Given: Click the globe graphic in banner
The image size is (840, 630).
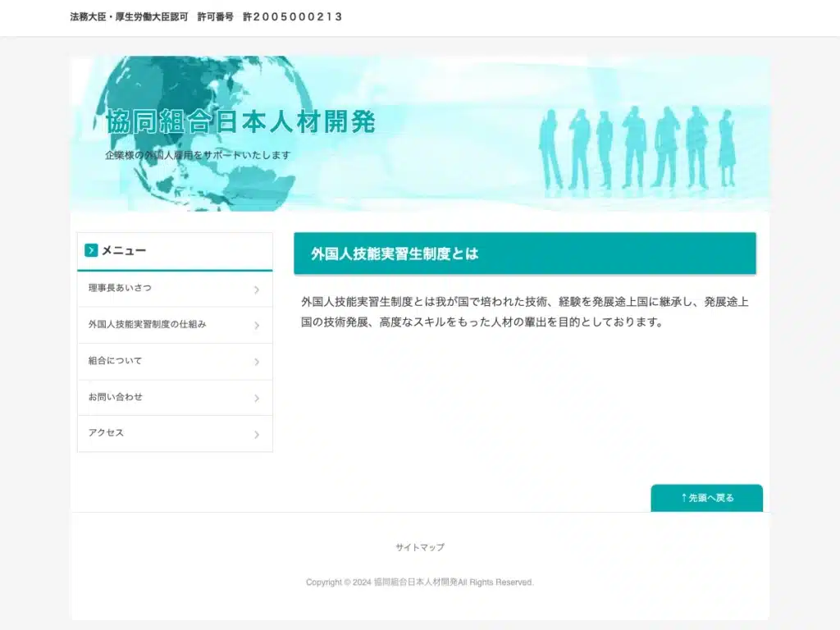Looking at the screenshot, I should point(203,134).
